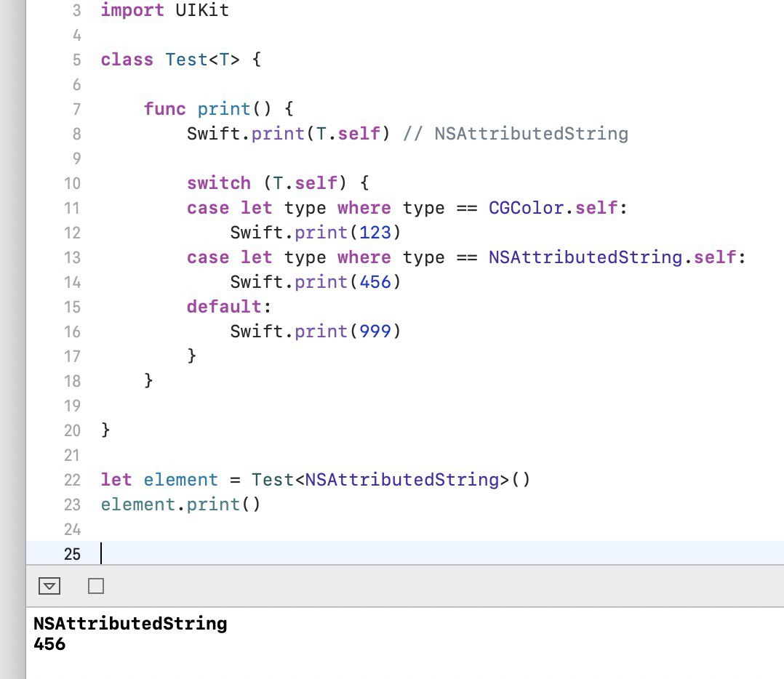784x679 pixels.
Task: Click the square stop icon in debug bar
Action: click(x=96, y=585)
